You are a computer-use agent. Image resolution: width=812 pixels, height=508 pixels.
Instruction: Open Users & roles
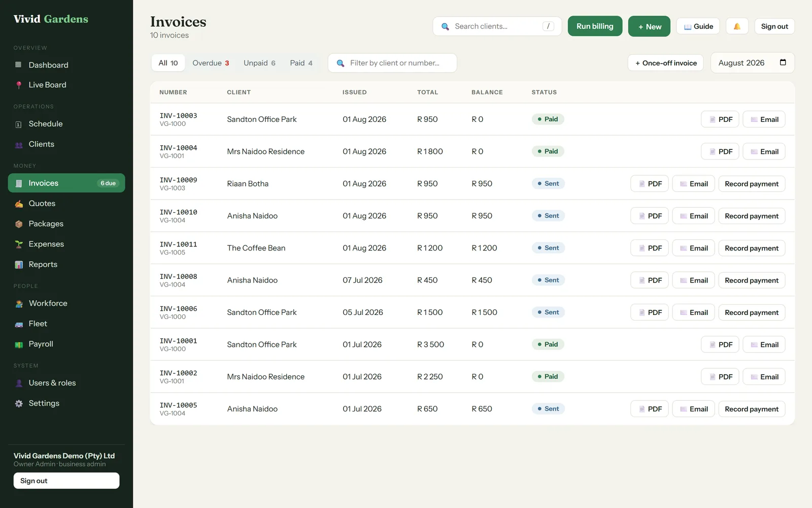tap(66, 383)
